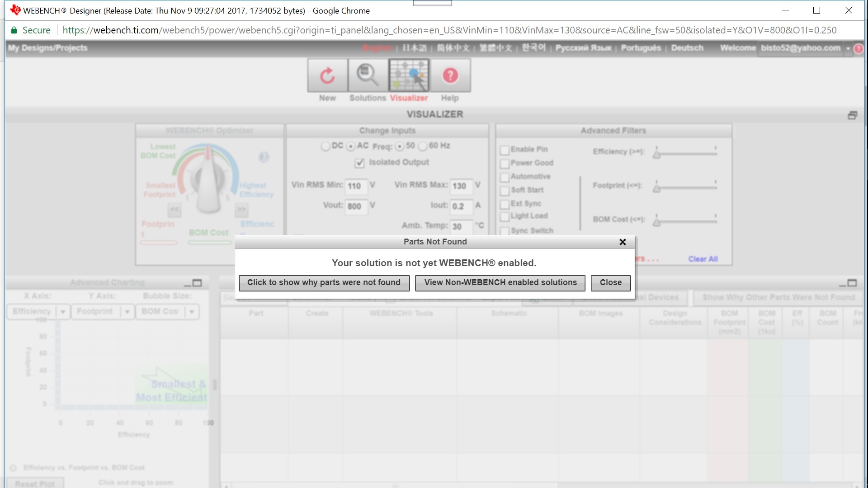Switch language to Português
Viewport: 868px width, 488px height.
(x=641, y=48)
